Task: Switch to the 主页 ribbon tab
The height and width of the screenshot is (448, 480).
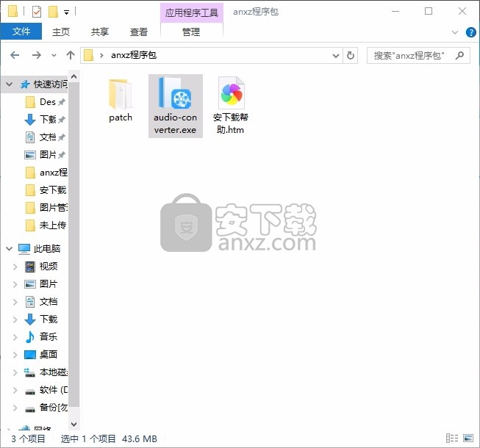Action: (61, 32)
